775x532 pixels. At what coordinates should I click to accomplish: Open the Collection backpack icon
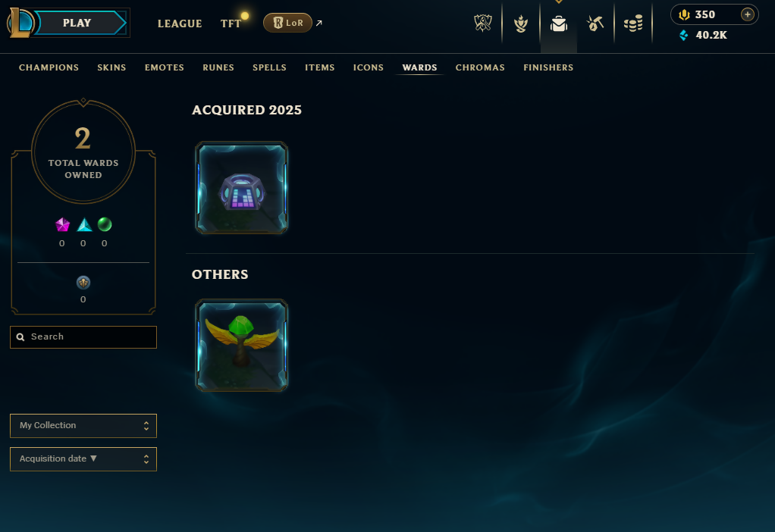tap(559, 23)
